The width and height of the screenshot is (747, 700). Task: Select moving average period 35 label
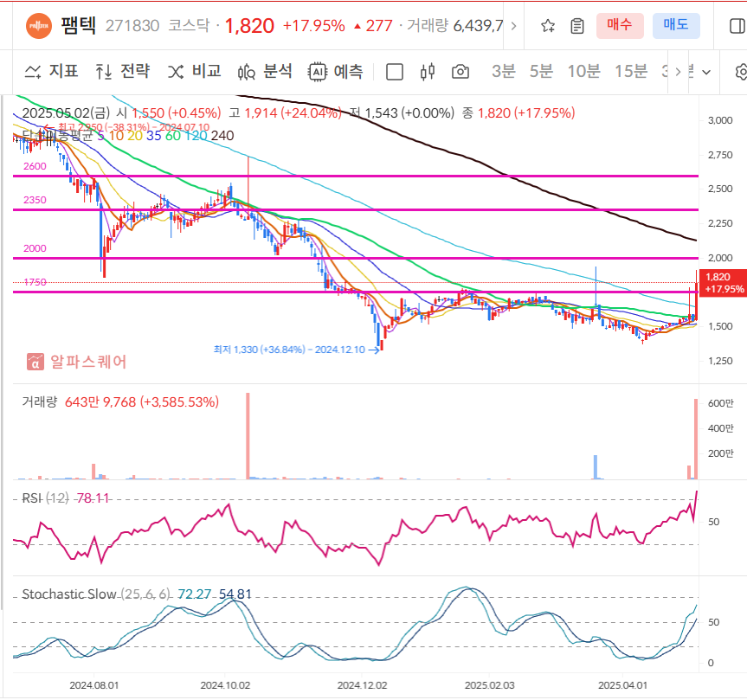coord(153,136)
